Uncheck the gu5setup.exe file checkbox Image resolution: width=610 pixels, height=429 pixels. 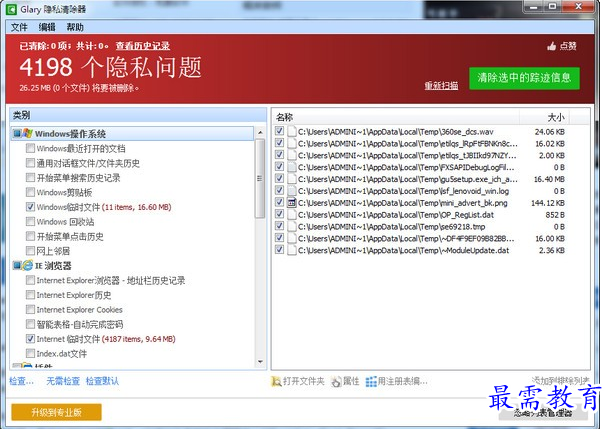click(x=279, y=179)
